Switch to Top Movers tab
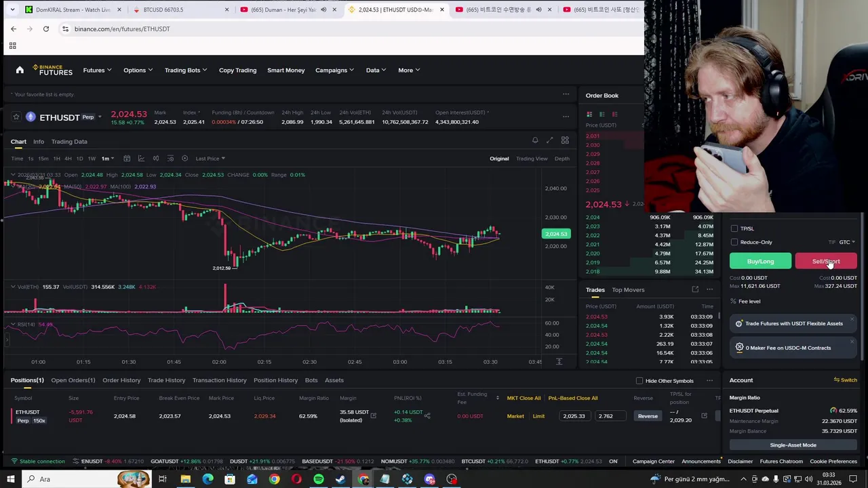The width and height of the screenshot is (868, 488). click(628, 290)
